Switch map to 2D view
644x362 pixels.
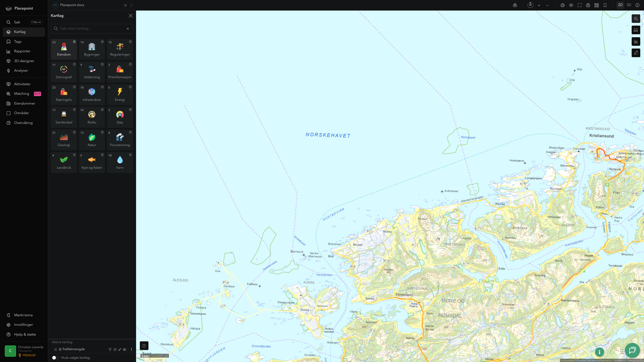pos(620,5)
